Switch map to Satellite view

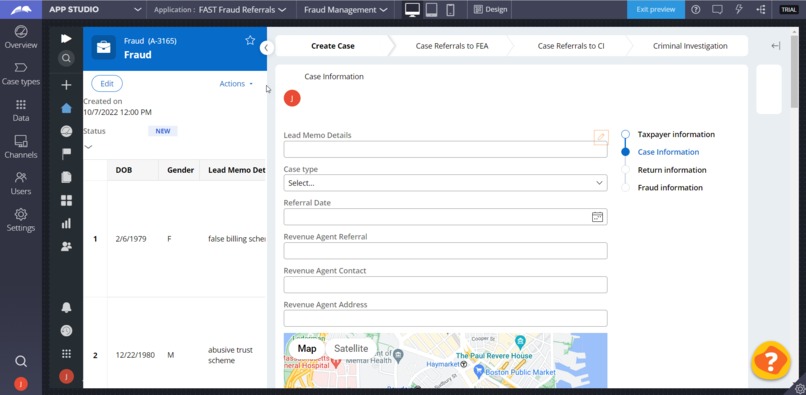[351, 349]
